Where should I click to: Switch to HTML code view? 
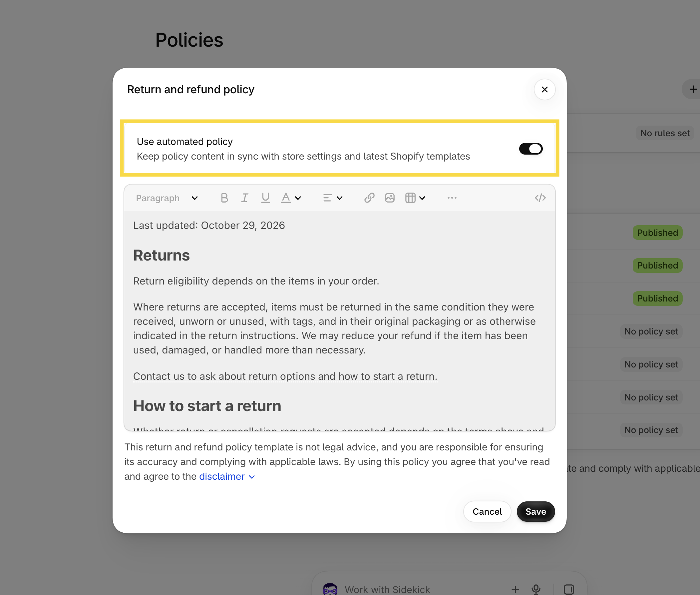(540, 198)
